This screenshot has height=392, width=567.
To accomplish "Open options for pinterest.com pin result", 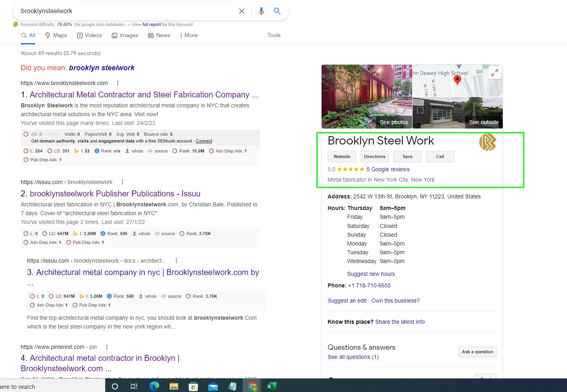I will click(107, 347).
